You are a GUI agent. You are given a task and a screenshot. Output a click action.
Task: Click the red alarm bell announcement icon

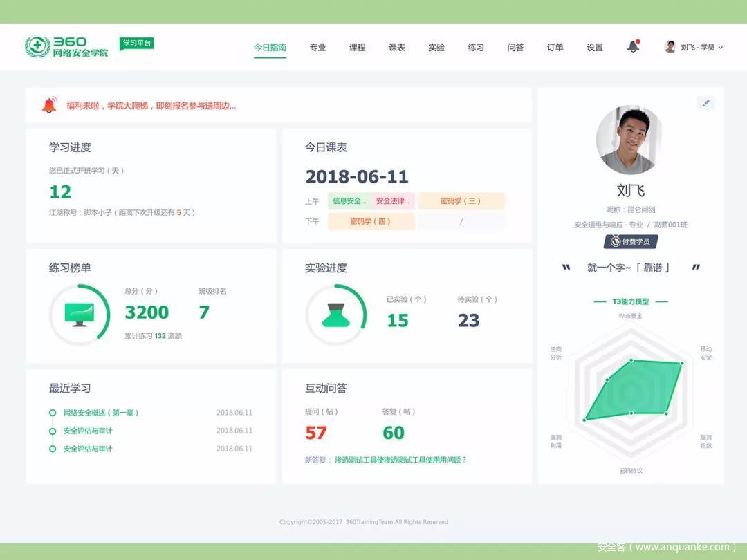click(49, 105)
